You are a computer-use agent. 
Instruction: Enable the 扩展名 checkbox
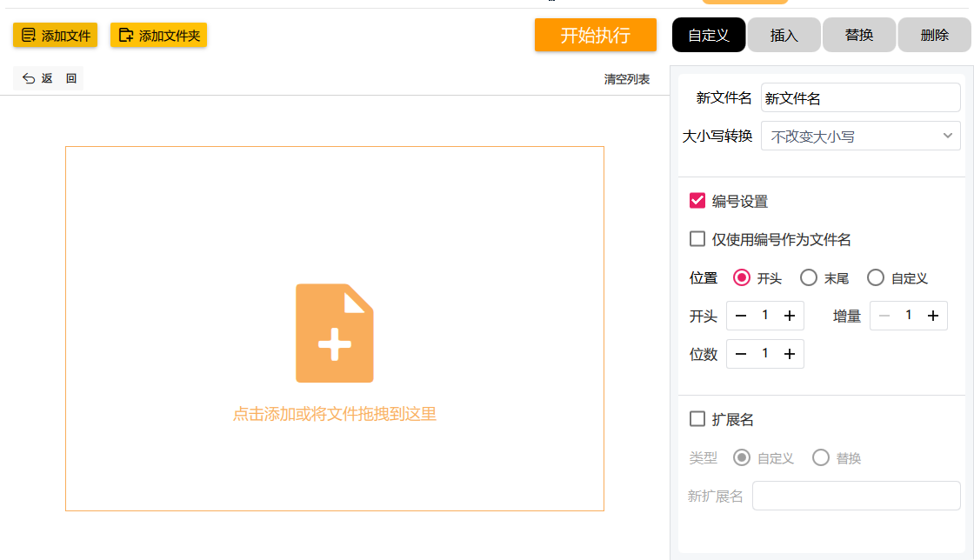pos(697,419)
